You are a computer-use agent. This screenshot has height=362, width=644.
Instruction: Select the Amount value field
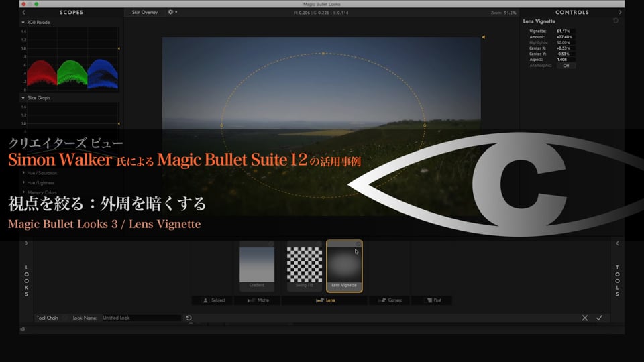tap(566, 37)
